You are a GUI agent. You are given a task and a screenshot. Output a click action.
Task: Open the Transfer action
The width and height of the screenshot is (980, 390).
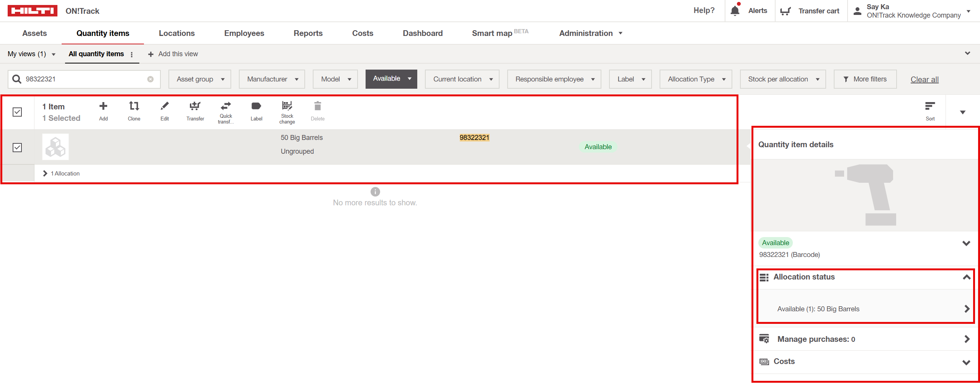point(195,106)
